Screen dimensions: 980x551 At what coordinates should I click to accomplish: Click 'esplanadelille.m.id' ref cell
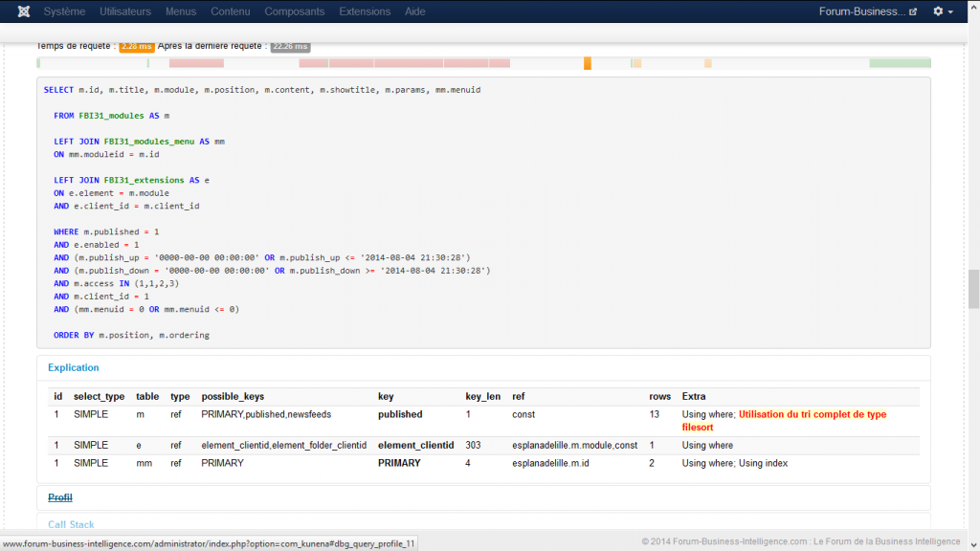(x=550, y=463)
